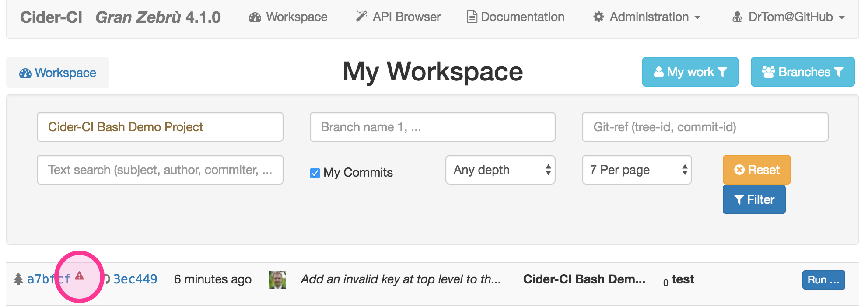This screenshot has width=868, height=307.
Task: Click the gear icon beside Administration
Action: (x=598, y=17)
